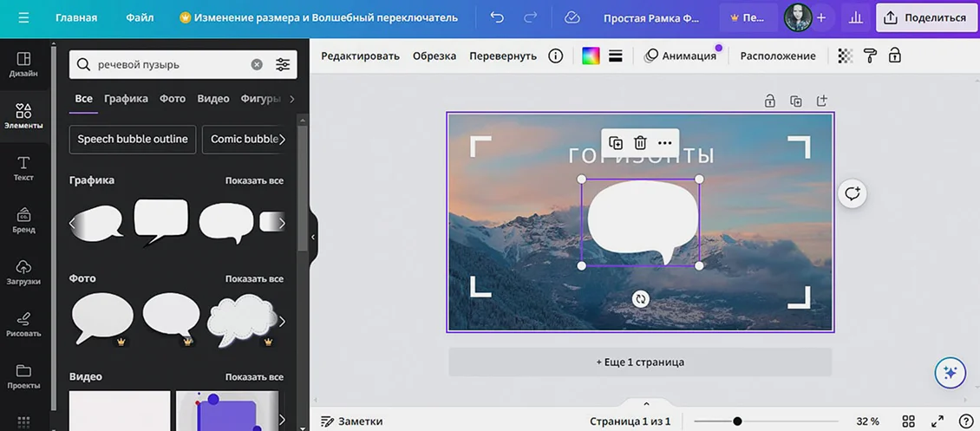This screenshot has height=431, width=980.
Task: Adjust the zoom slider handle
Action: point(737,421)
